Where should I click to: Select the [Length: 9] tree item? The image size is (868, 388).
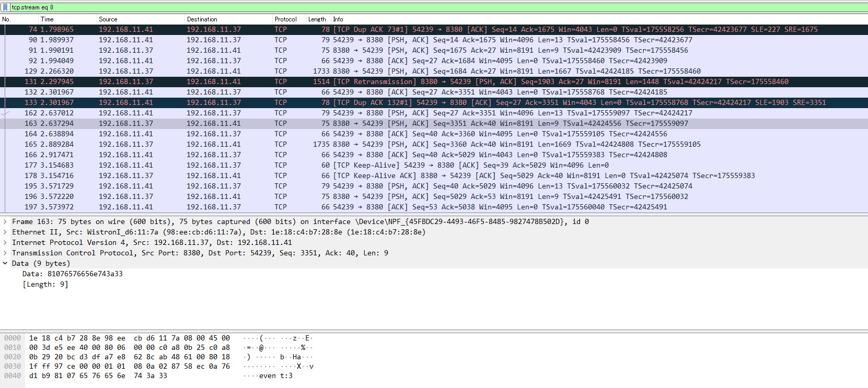[45, 284]
